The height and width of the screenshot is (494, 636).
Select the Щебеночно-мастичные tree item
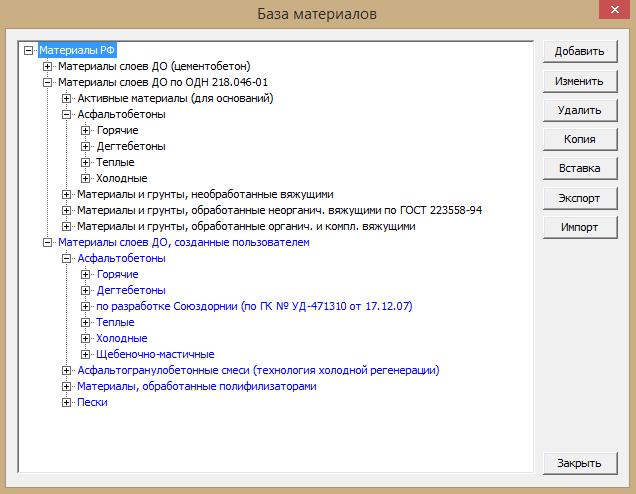pyautogui.click(x=155, y=354)
